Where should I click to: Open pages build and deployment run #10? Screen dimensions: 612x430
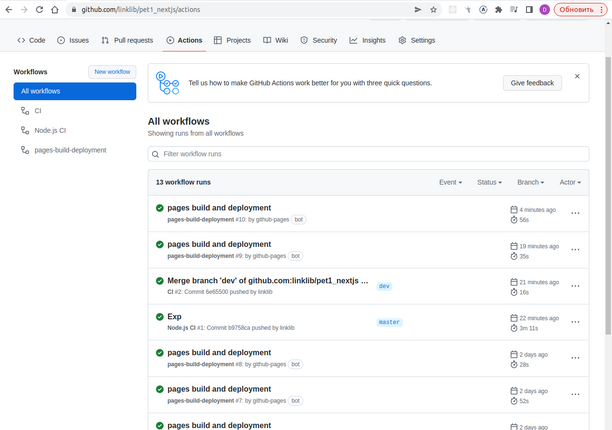219,208
